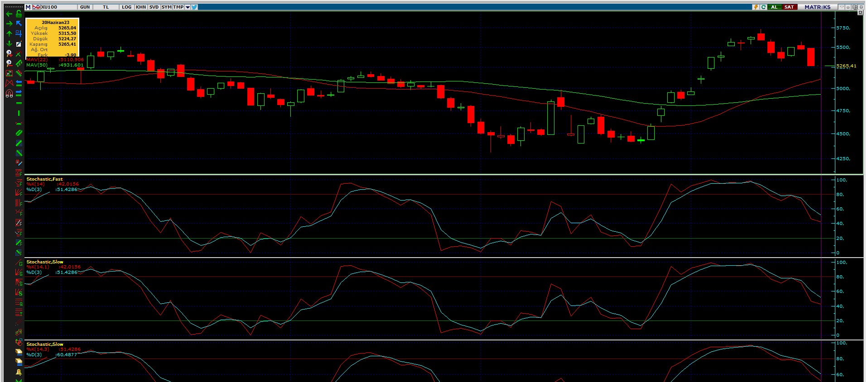The height and width of the screenshot is (382, 868).
Task: Select the vertical green line tool
Action: coord(19,113)
